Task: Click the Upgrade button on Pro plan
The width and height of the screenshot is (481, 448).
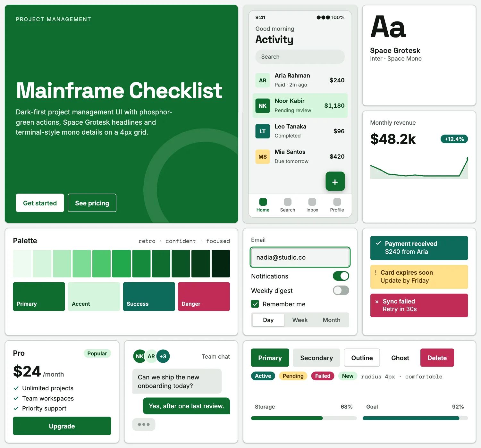Action: (62, 426)
